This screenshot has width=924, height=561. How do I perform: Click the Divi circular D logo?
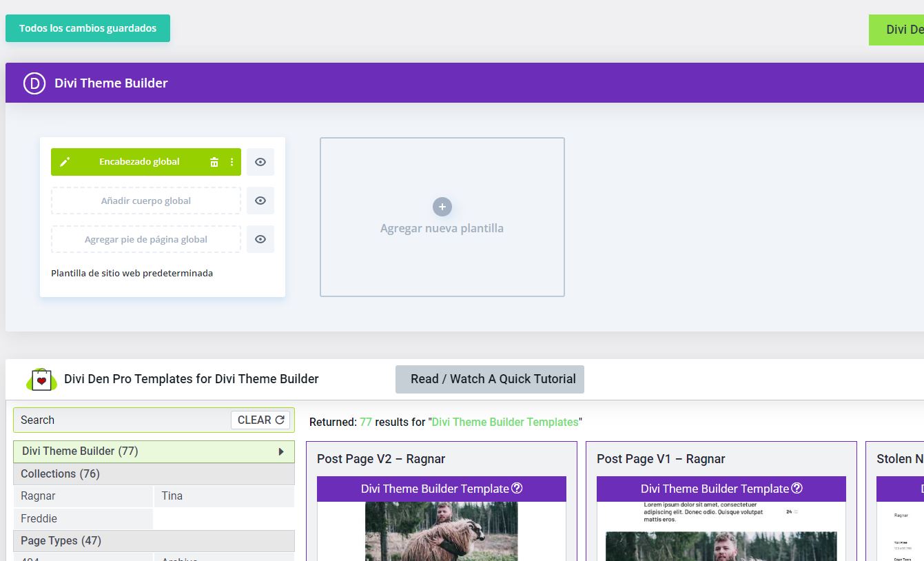coord(34,83)
